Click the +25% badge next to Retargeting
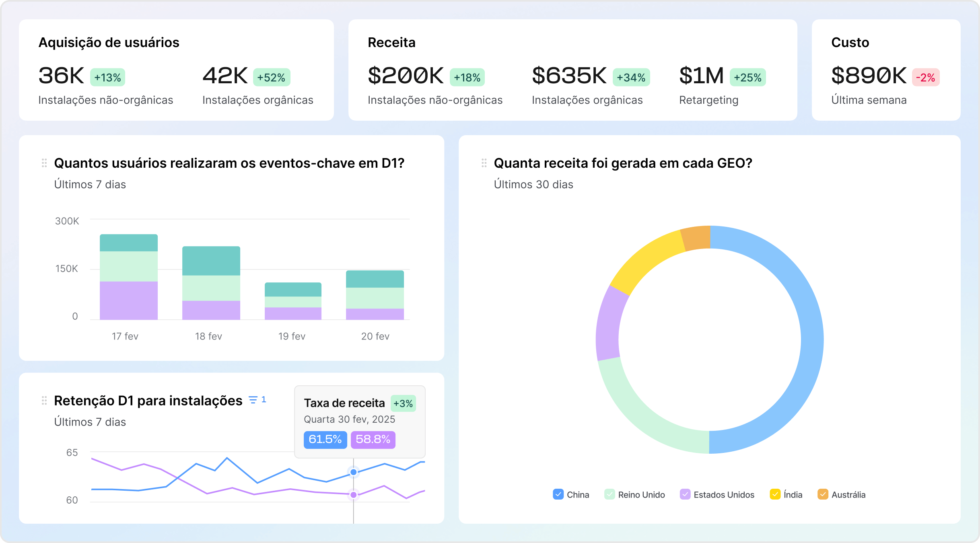 [747, 77]
